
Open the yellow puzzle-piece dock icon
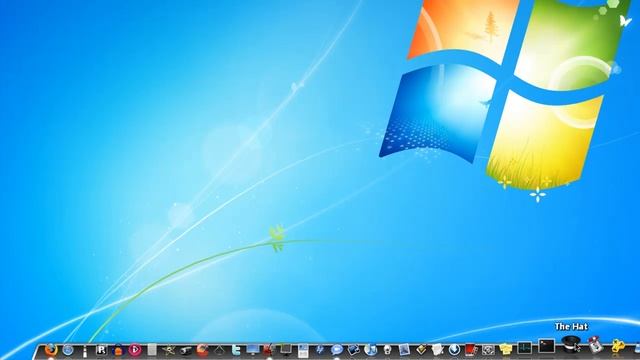[618, 346]
